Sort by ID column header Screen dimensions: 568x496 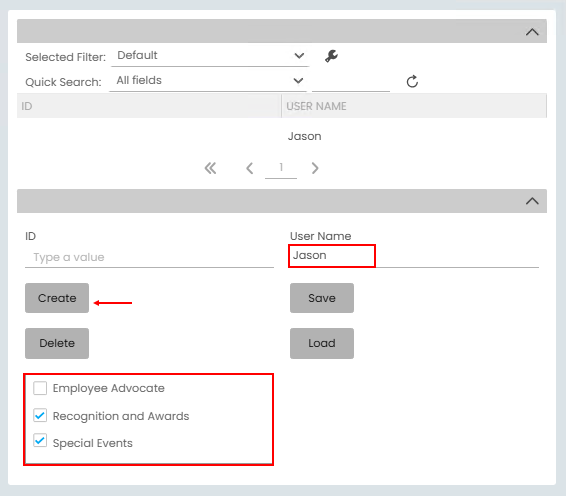click(x=149, y=106)
